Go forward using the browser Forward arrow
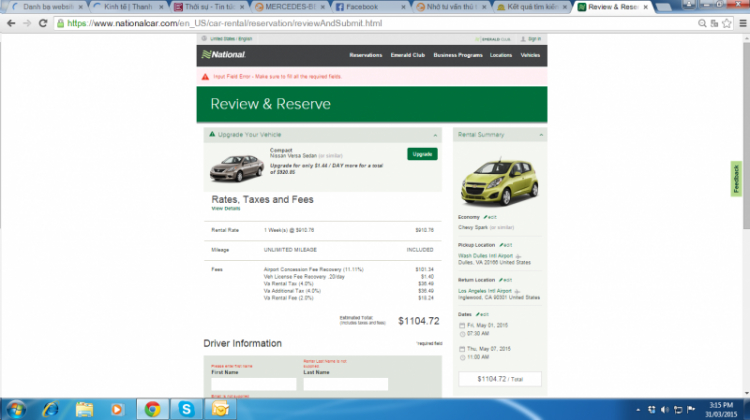 pyautogui.click(x=27, y=23)
